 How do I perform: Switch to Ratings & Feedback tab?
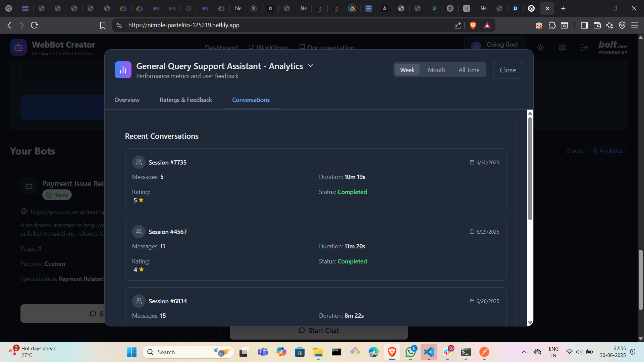(185, 100)
